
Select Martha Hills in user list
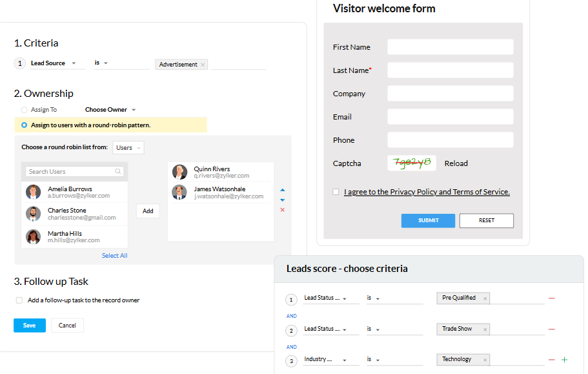pyautogui.click(x=75, y=236)
